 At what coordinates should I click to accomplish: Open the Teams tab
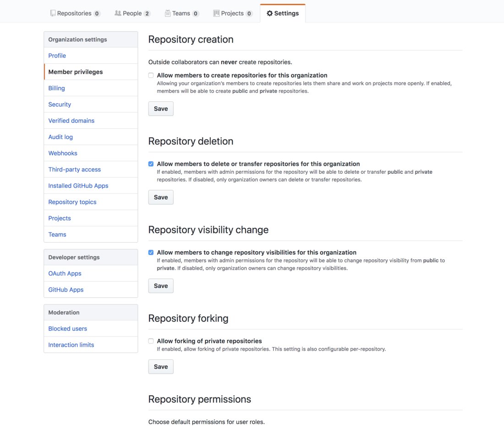tap(182, 13)
